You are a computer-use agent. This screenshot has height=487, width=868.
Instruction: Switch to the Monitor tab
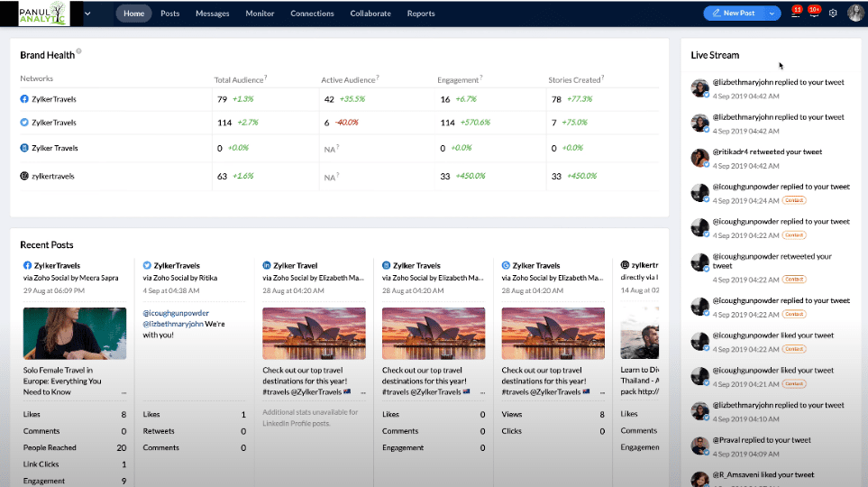[260, 14]
